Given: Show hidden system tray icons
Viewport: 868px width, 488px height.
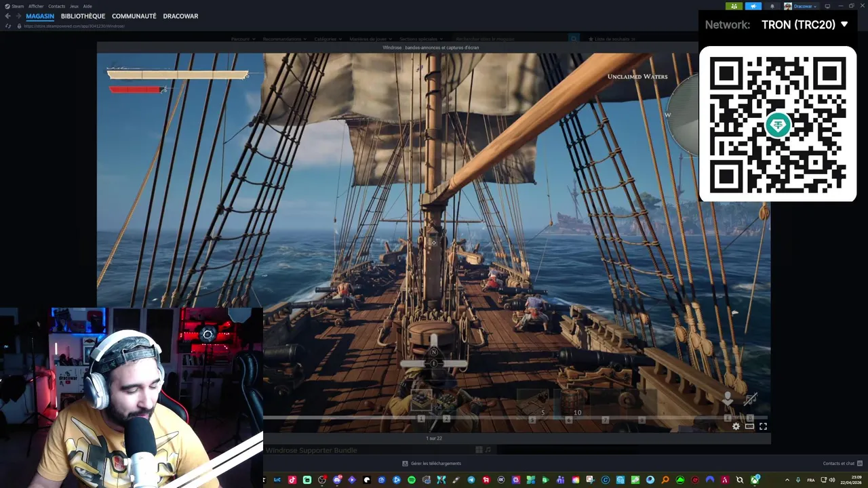Looking at the screenshot, I should [787, 480].
